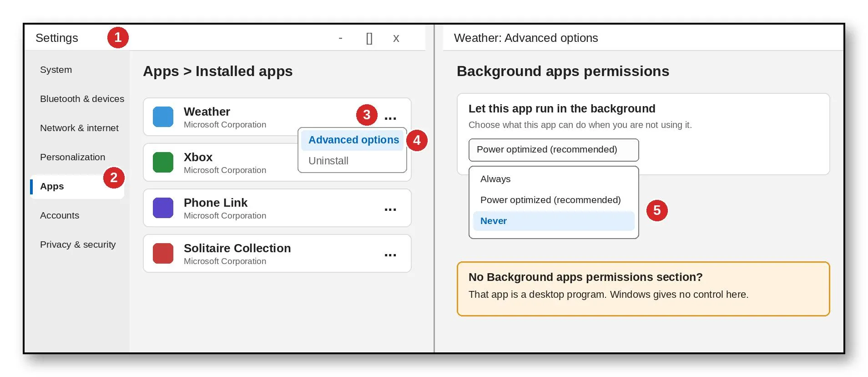Open Bluetooth & devices settings
Viewport: 868px width, 377px height.
(82, 99)
